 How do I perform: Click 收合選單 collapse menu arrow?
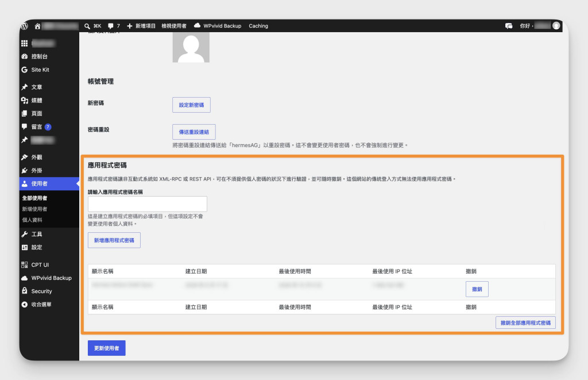coord(24,305)
